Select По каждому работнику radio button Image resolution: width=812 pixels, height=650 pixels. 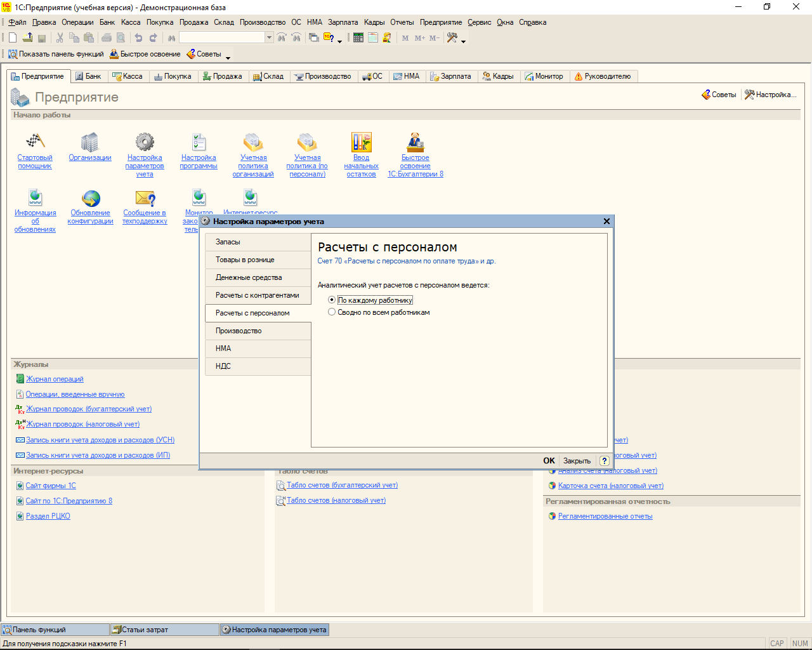click(x=331, y=300)
